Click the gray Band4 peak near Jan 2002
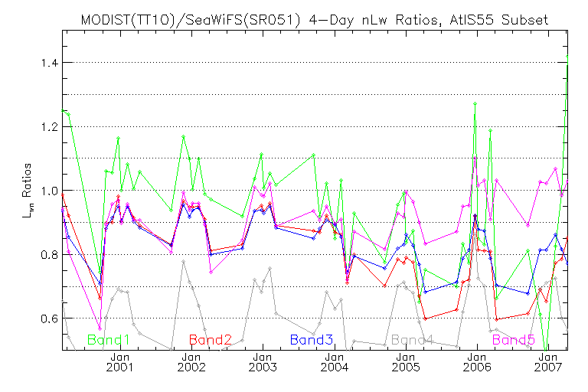 coord(184,261)
